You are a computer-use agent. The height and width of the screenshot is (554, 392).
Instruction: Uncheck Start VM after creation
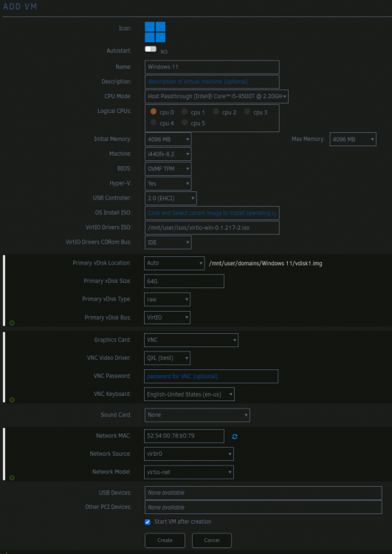[x=148, y=521]
